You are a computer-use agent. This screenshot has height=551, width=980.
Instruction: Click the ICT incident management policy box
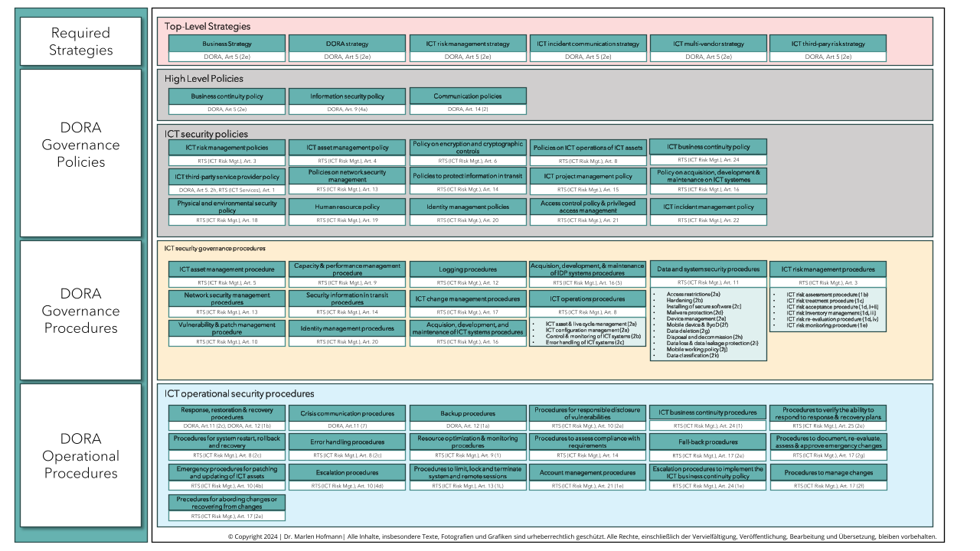[708, 207]
